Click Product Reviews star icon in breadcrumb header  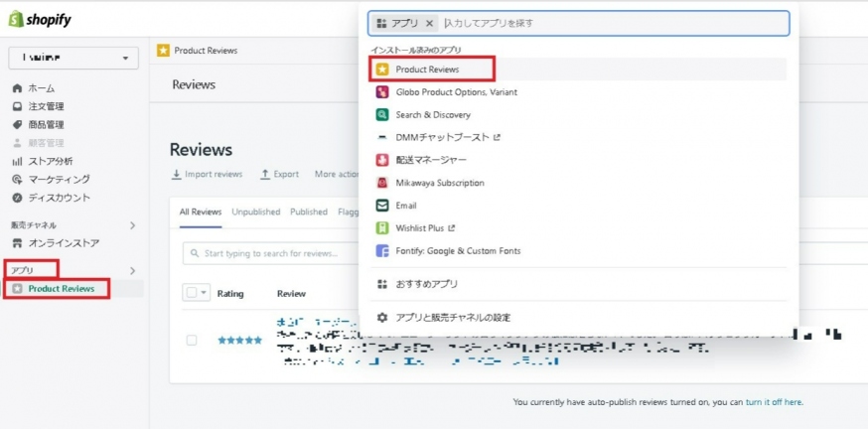[x=163, y=51]
